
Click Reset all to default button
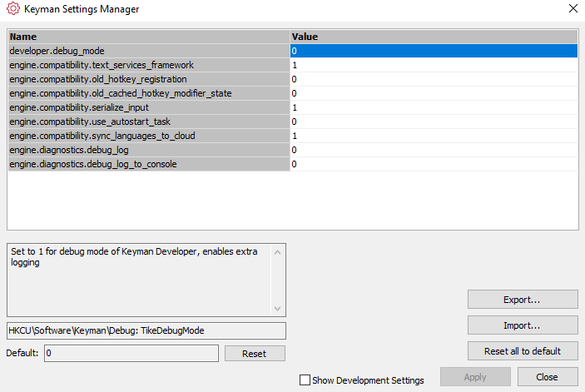click(523, 351)
